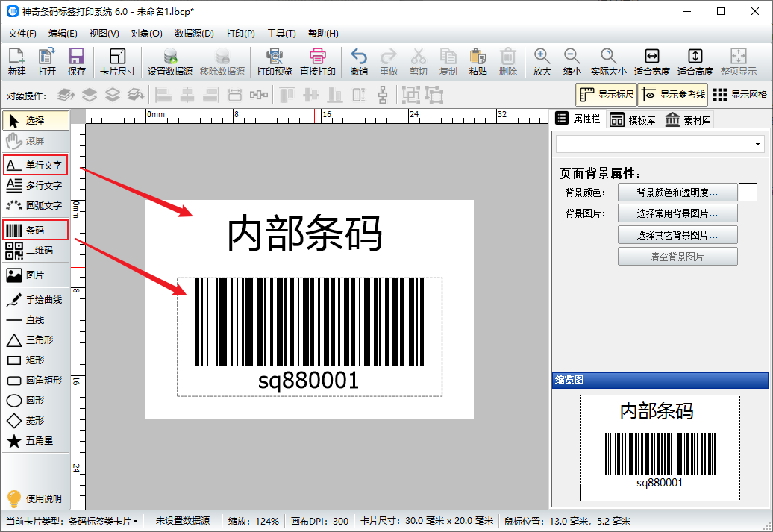Image resolution: width=773 pixels, height=532 pixels.
Task: Open the 文件(F) menu
Action: click(x=22, y=34)
